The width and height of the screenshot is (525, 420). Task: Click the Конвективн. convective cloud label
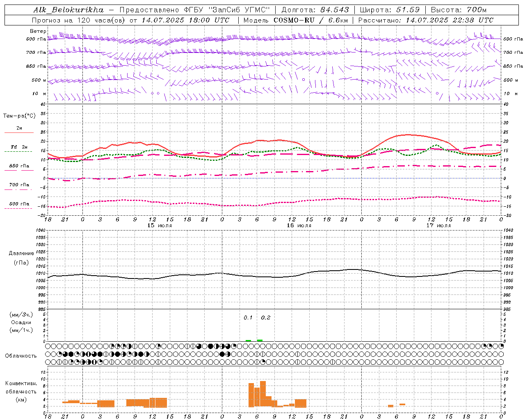click(x=21, y=383)
